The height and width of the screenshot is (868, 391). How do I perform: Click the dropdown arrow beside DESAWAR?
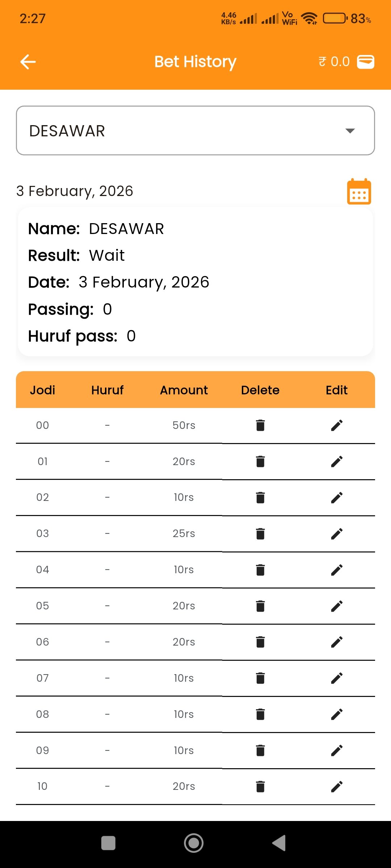point(350,131)
